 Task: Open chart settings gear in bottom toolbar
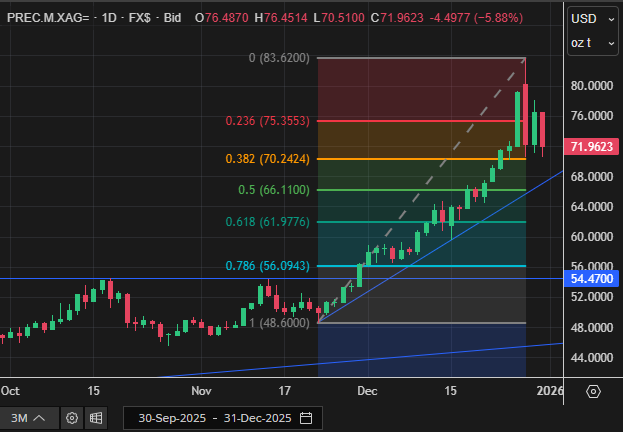[72, 417]
